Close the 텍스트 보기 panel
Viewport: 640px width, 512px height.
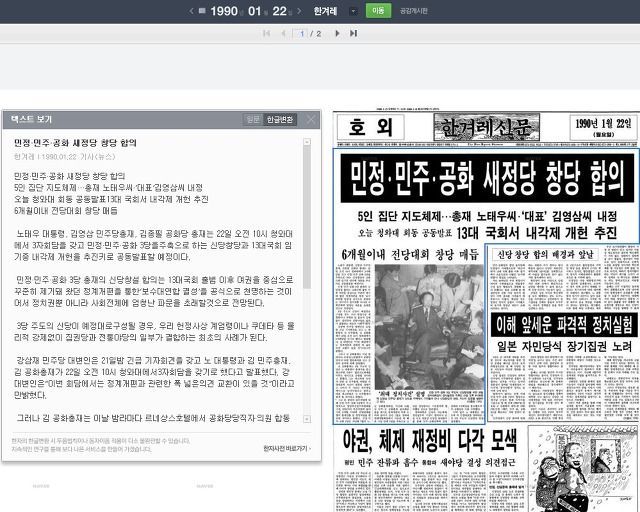(x=311, y=120)
